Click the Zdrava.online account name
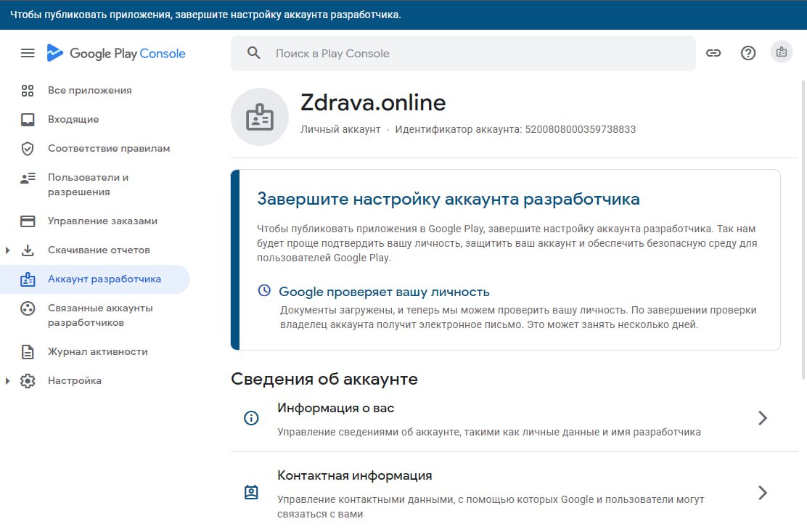 click(373, 102)
